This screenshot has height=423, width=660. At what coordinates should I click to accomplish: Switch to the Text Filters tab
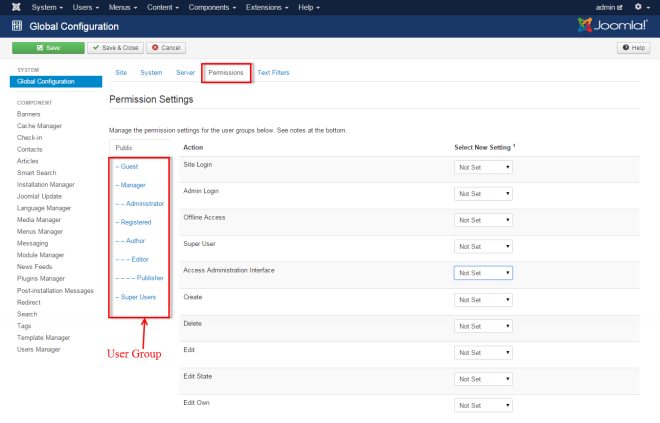273,72
